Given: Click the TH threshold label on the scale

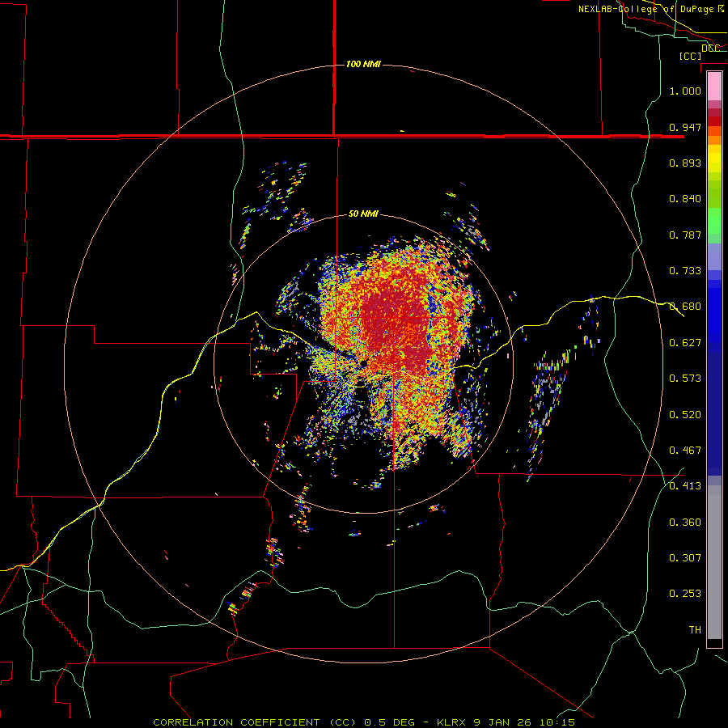Looking at the screenshot, I should click(695, 630).
